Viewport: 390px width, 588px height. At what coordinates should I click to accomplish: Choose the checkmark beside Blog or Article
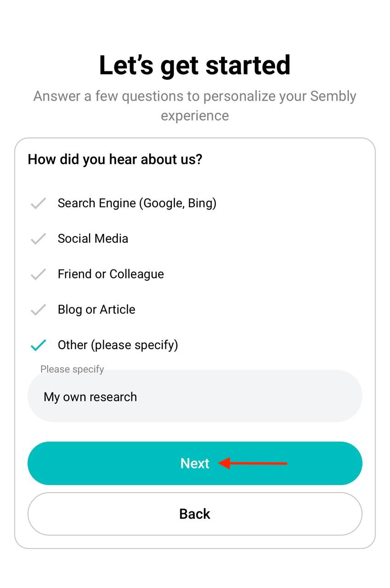pyautogui.click(x=38, y=309)
